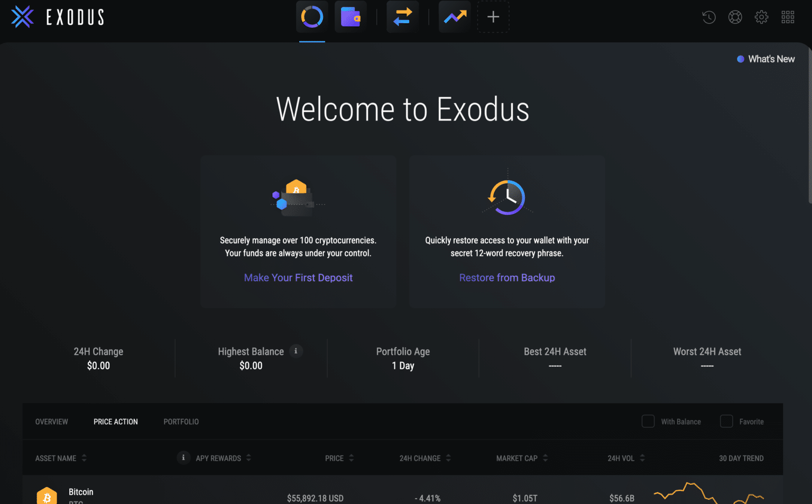The height and width of the screenshot is (504, 812).
Task: Open the Portfolio donut chart view
Action: tap(312, 16)
